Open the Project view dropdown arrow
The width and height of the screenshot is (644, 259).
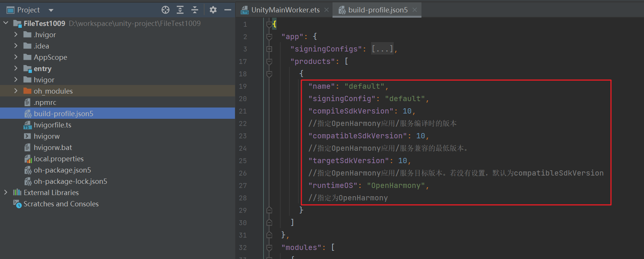(x=51, y=10)
